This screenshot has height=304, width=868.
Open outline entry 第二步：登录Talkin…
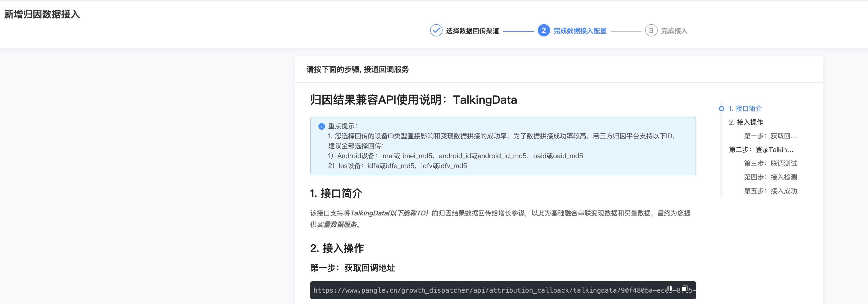761,150
